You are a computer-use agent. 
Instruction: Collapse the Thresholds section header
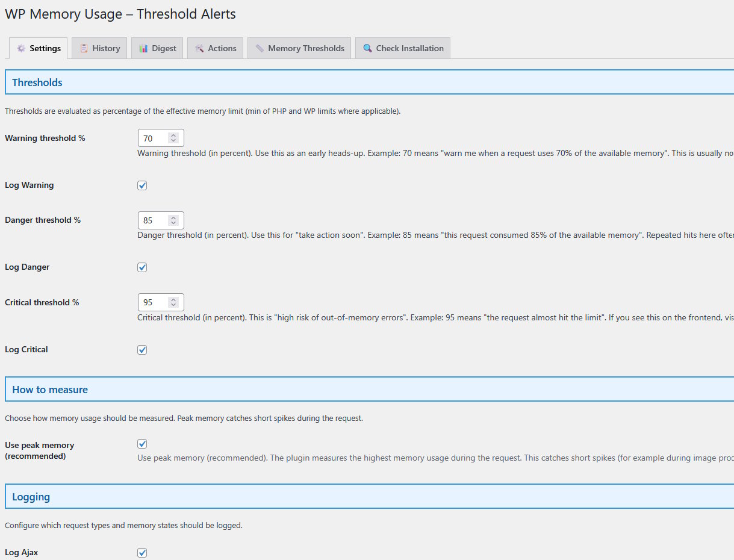(37, 82)
